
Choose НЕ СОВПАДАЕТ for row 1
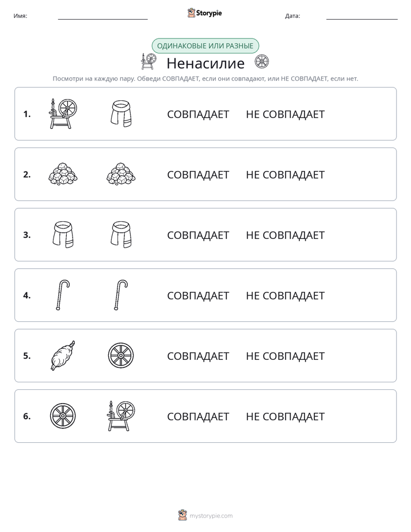coord(285,115)
